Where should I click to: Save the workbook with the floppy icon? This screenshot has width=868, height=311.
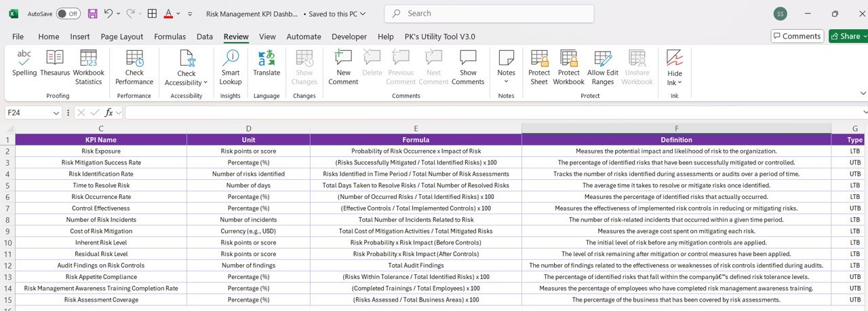click(x=93, y=14)
